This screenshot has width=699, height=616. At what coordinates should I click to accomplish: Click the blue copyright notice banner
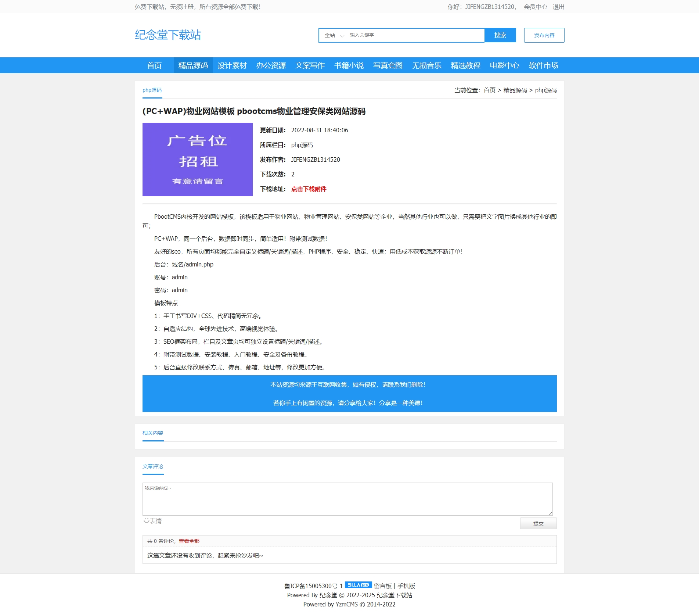click(349, 394)
